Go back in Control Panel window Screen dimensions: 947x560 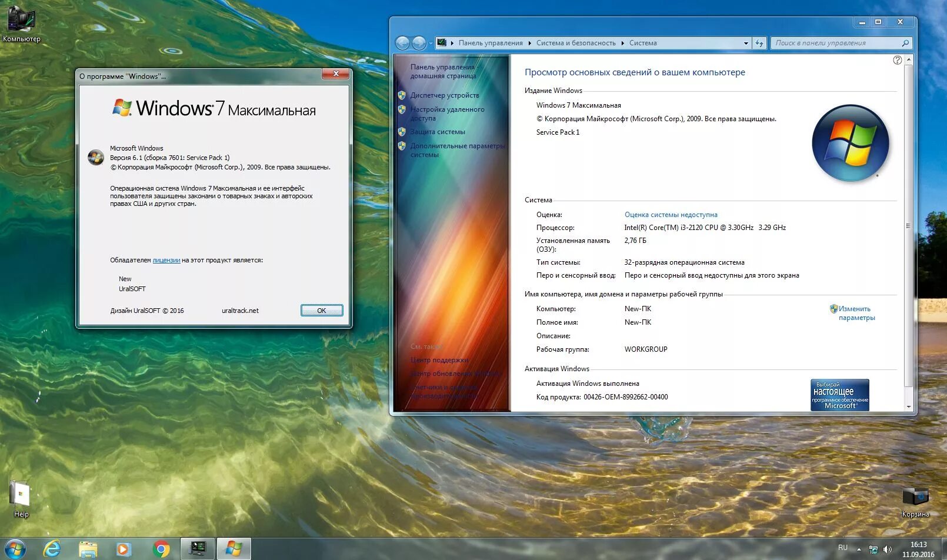pos(402,43)
